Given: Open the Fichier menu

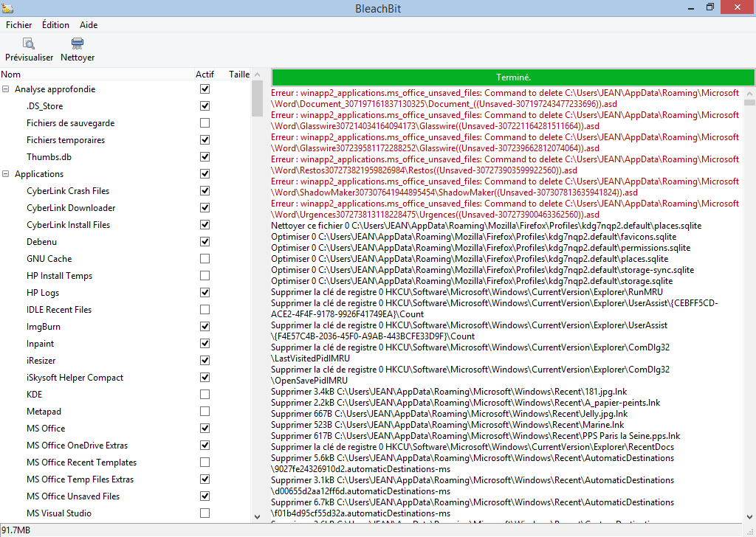Looking at the screenshot, I should [18, 24].
